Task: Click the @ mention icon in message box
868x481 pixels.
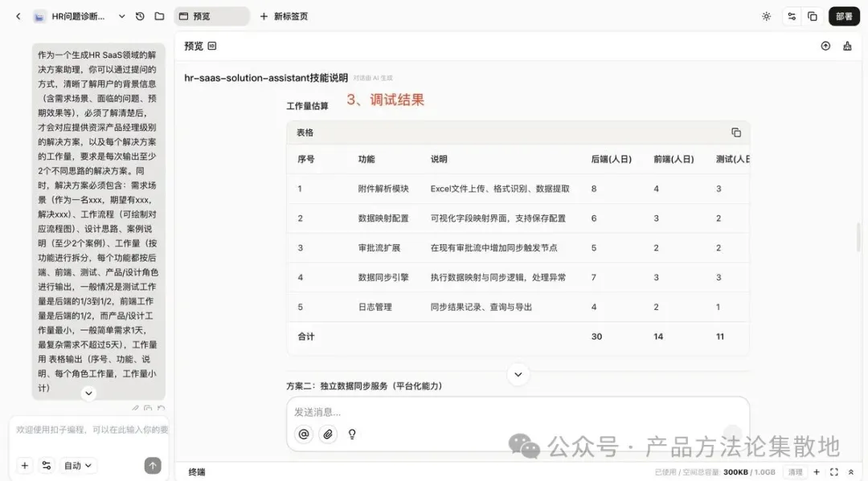Action: tap(303, 434)
